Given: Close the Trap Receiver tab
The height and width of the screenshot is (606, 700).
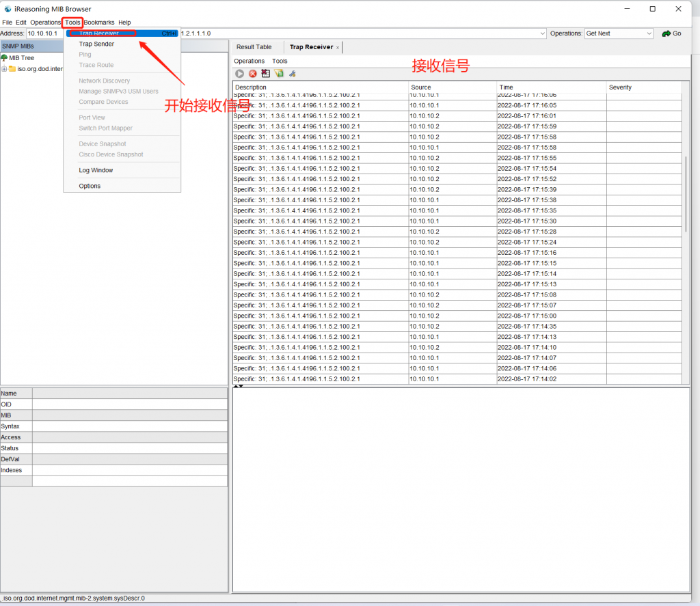Looking at the screenshot, I should pos(338,47).
